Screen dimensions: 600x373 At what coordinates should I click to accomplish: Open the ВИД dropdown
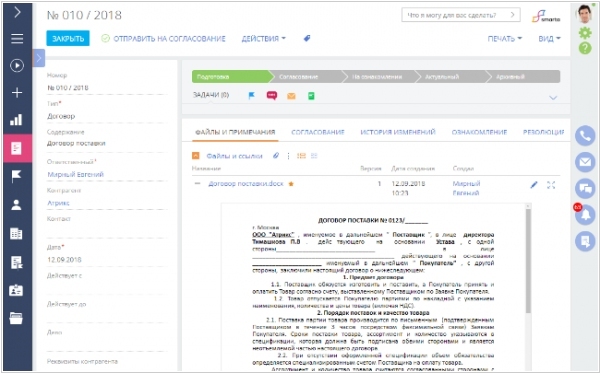549,39
